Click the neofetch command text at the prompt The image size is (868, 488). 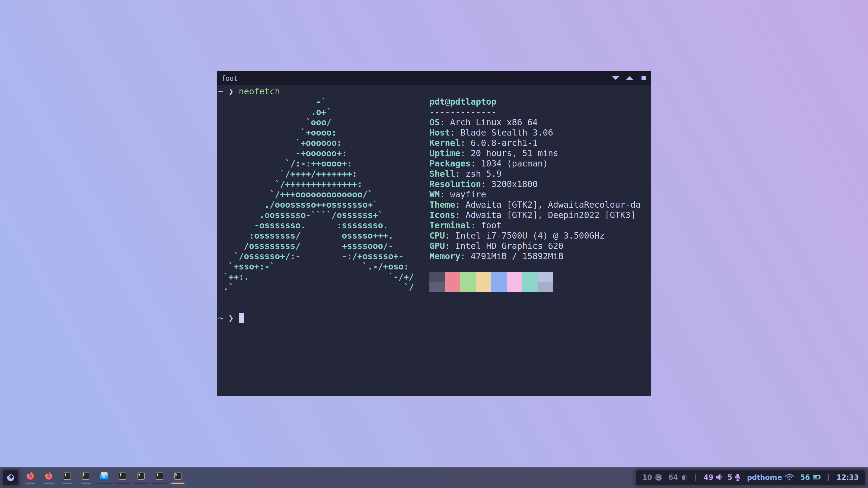coord(259,91)
